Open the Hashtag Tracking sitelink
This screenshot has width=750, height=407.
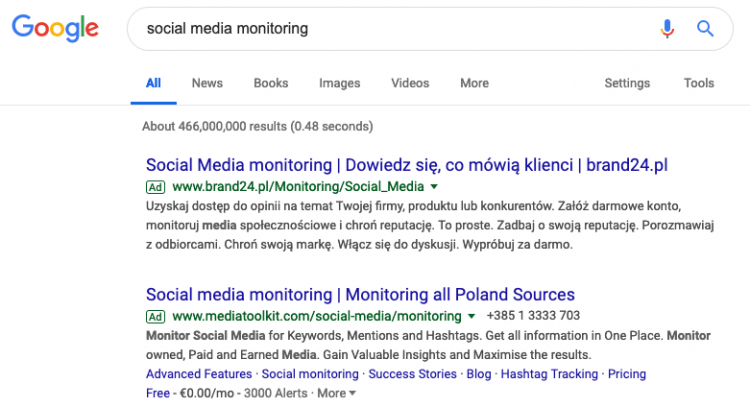(x=549, y=374)
